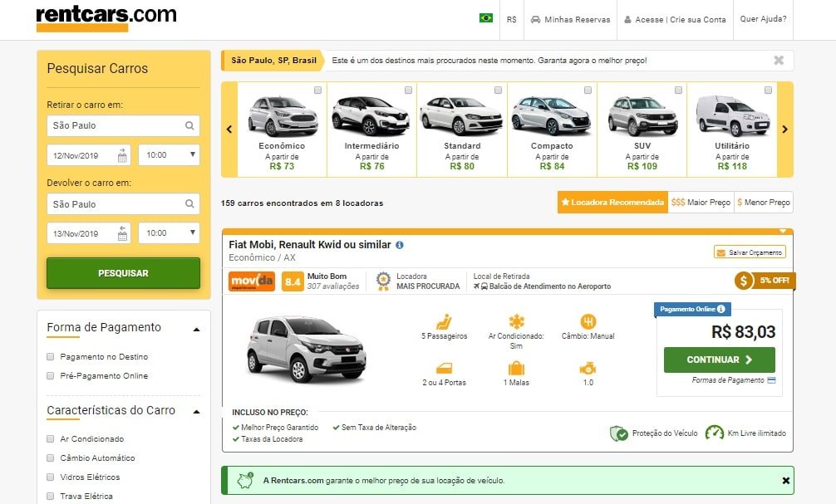Open pickup time dropdown showing 10:00
This screenshot has width=836, height=504.
(x=169, y=155)
